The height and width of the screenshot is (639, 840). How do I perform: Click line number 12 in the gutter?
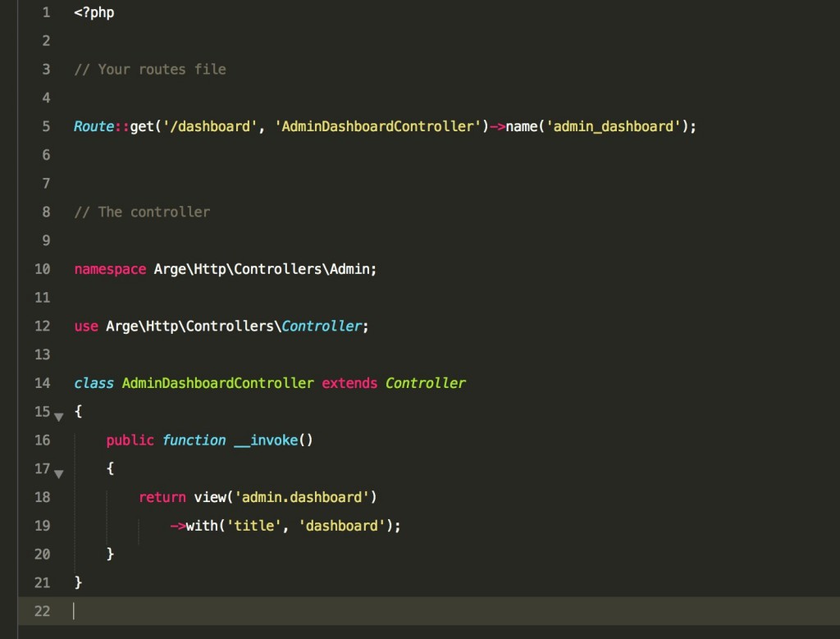pyautogui.click(x=43, y=326)
